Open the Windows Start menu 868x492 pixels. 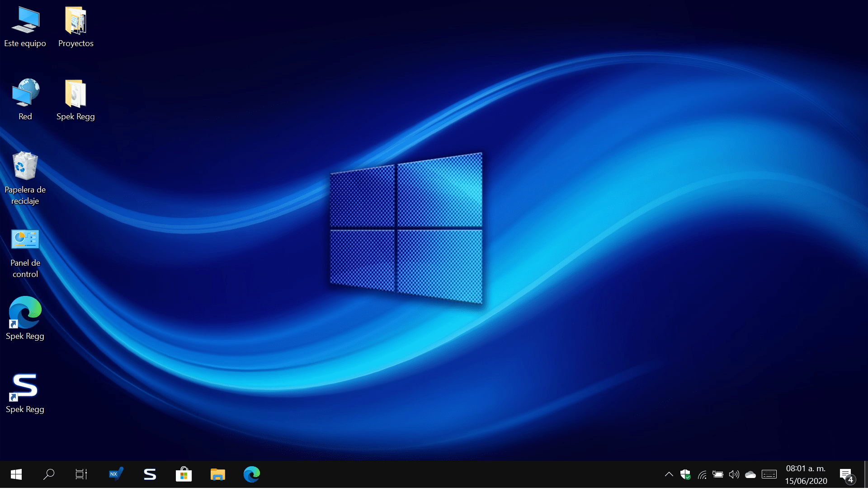click(16, 474)
